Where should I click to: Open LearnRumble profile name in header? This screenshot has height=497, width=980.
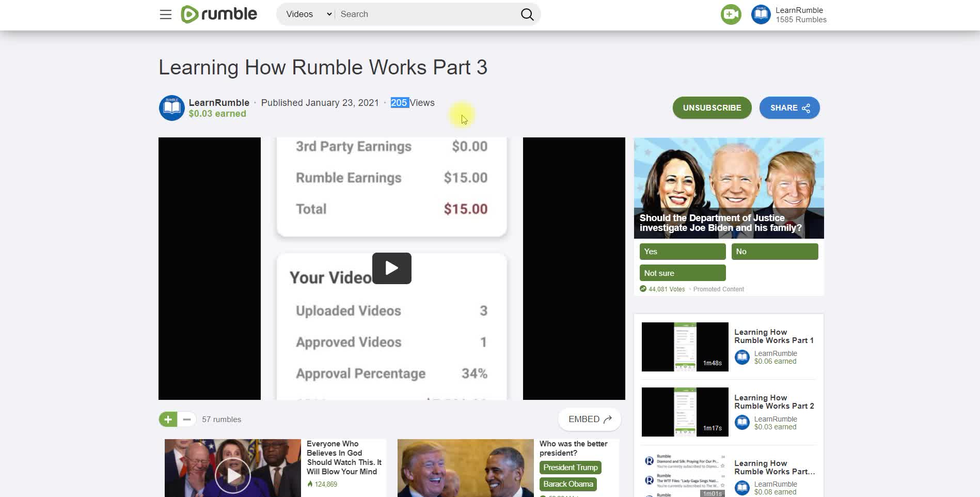point(799,10)
